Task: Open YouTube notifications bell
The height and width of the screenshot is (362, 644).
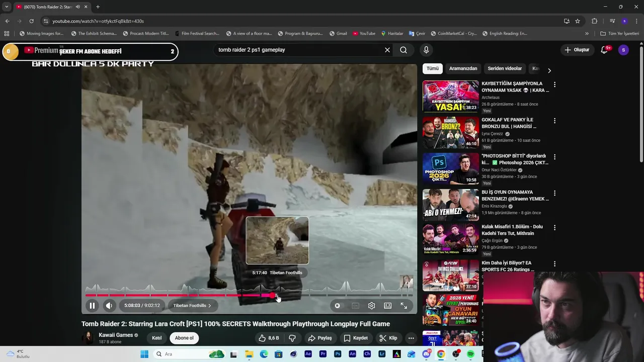Action: point(605,50)
